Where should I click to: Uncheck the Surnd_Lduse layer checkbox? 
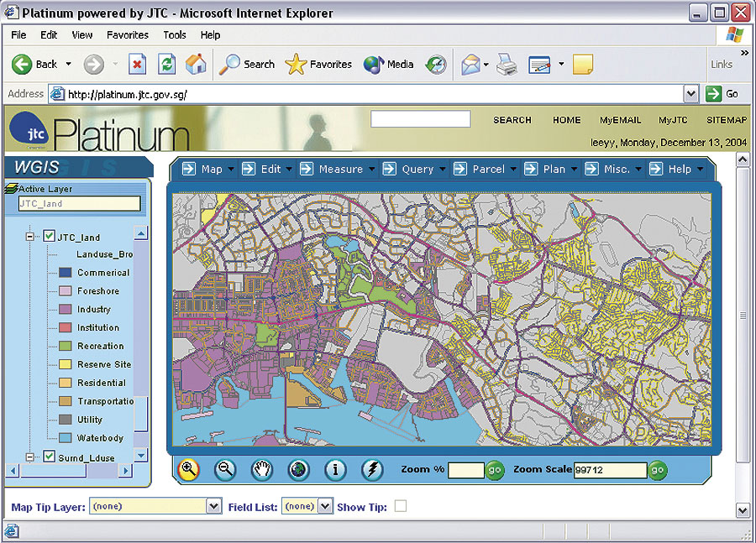click(50, 456)
